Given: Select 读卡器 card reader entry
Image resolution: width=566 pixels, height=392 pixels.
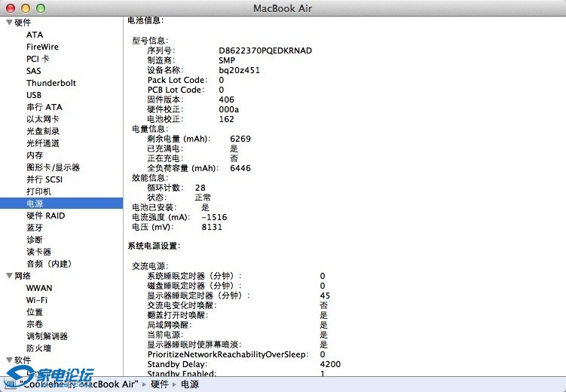Looking at the screenshot, I should click(38, 252).
